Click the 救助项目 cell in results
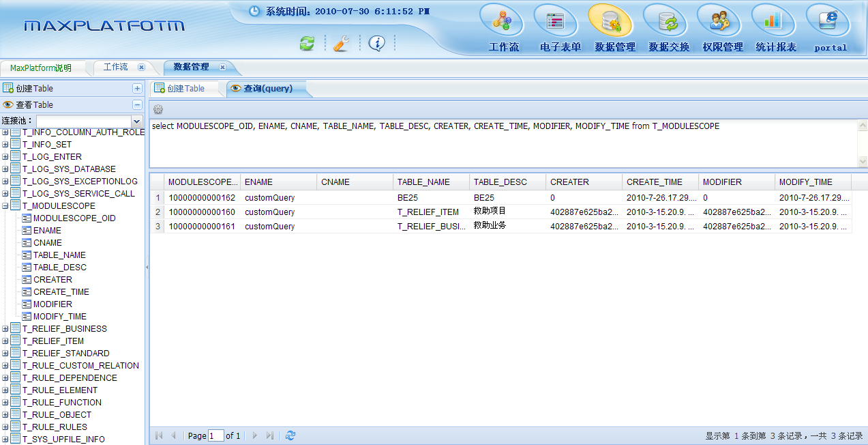Screen dimensions: 868x445 507,212
